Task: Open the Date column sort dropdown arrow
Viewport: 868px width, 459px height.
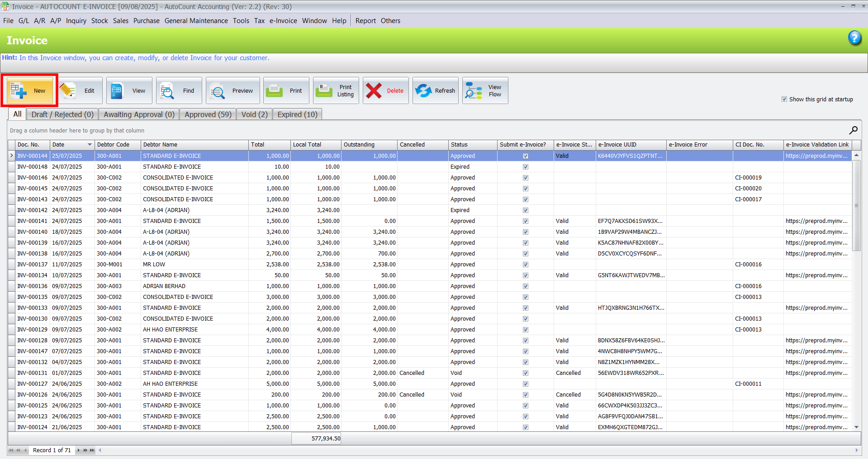Action: click(90, 145)
